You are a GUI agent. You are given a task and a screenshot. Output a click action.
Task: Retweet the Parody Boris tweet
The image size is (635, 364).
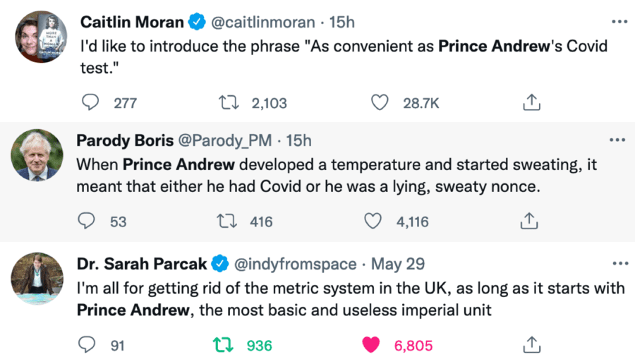pyautogui.click(x=229, y=222)
